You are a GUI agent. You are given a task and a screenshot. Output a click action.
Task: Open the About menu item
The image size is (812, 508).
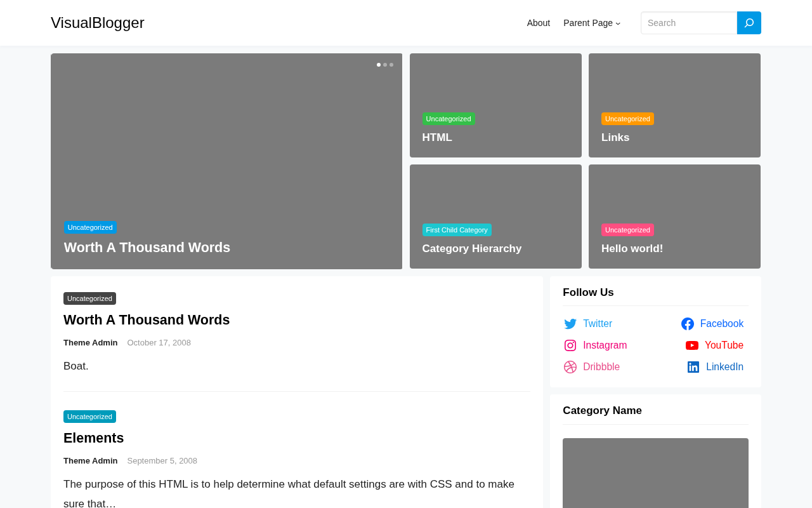539,23
